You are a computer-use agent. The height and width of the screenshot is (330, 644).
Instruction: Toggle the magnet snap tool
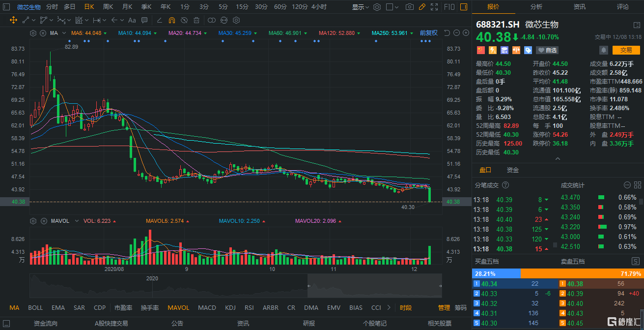click(171, 20)
